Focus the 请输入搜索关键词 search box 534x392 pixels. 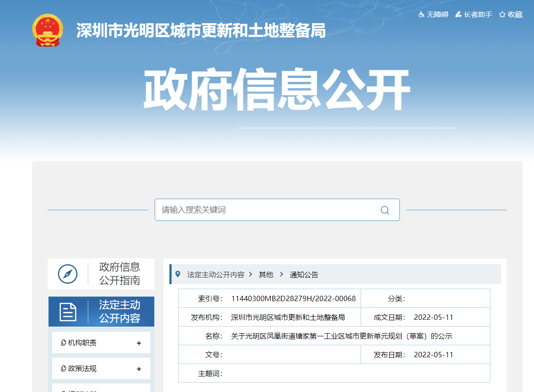[267, 210]
